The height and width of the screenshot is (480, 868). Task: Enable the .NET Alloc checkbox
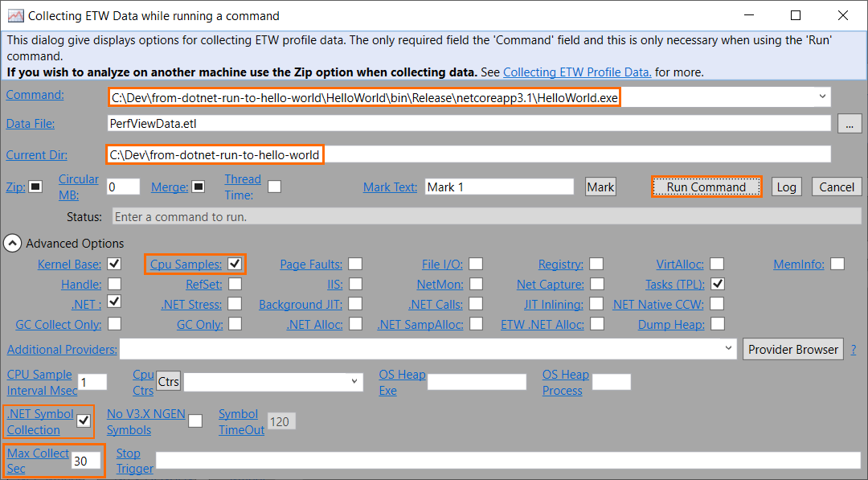pyautogui.click(x=356, y=323)
